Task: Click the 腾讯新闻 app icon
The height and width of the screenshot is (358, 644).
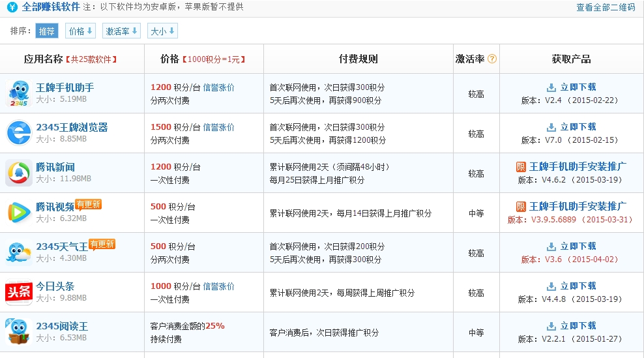Action: [19, 173]
